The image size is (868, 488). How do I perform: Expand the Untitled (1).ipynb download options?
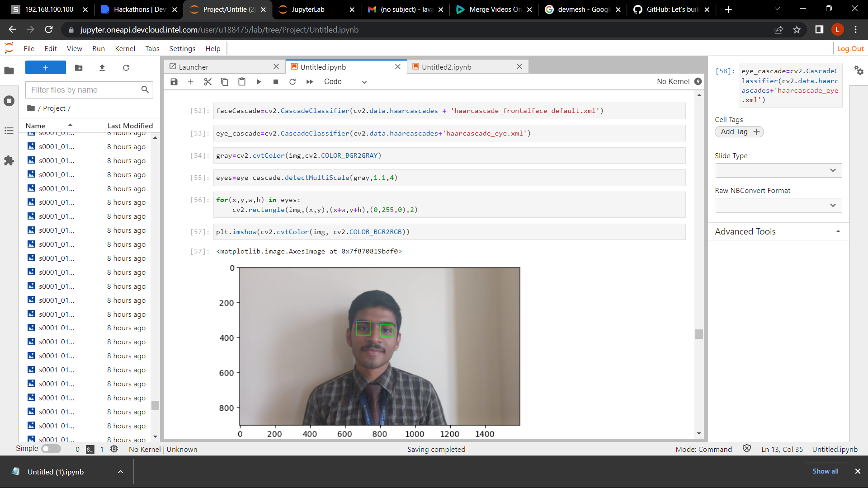pos(120,472)
